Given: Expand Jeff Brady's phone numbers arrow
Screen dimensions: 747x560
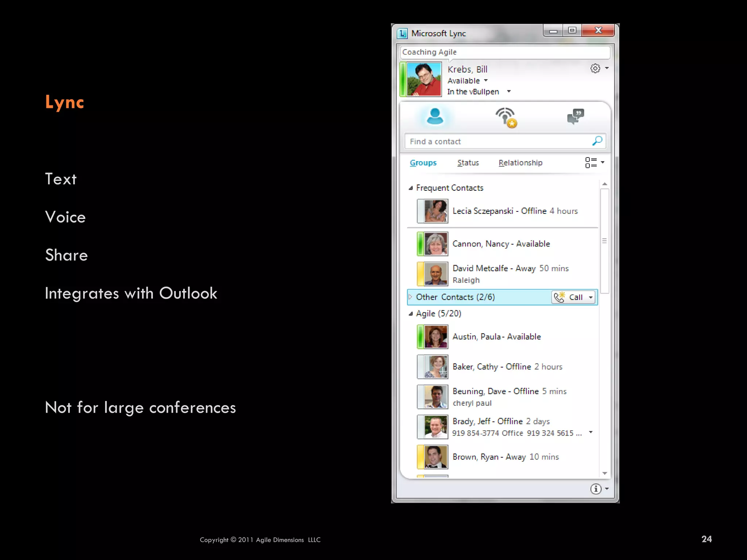Looking at the screenshot, I should [591, 432].
